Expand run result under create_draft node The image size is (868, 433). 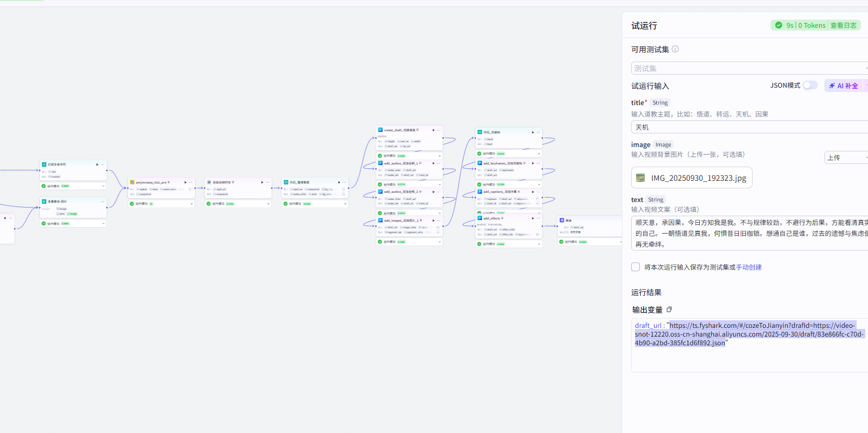439,156
